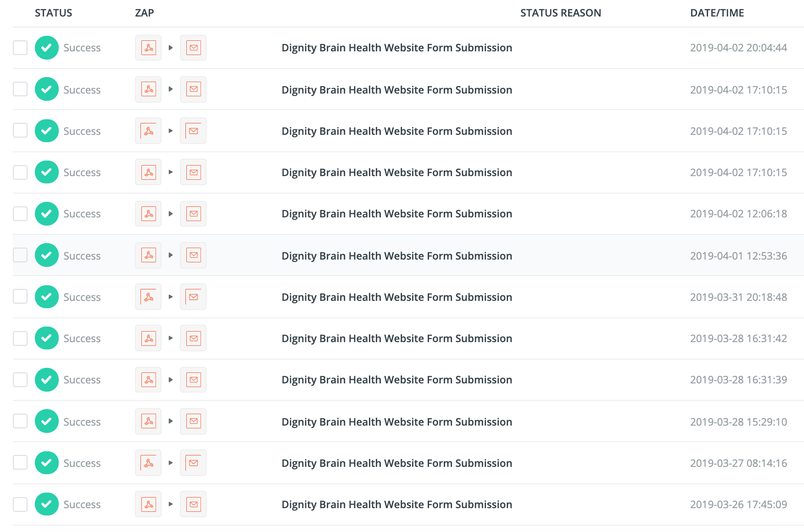The image size is (804, 532).
Task: Click webhook trigger icon in 20:04:44 row
Action: pos(148,48)
